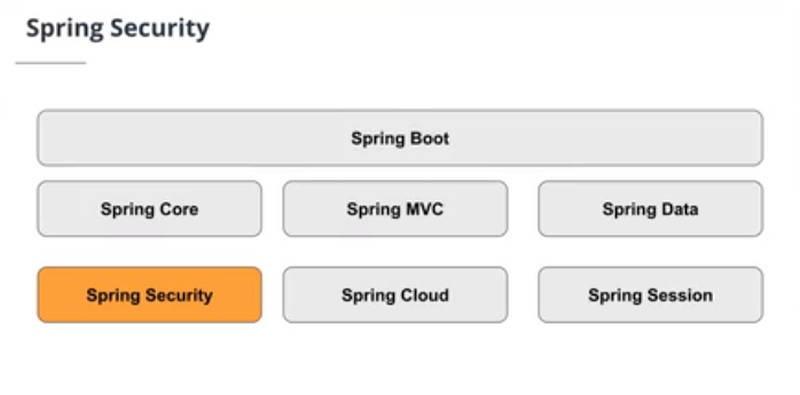Choose the Spring Data block

click(651, 209)
